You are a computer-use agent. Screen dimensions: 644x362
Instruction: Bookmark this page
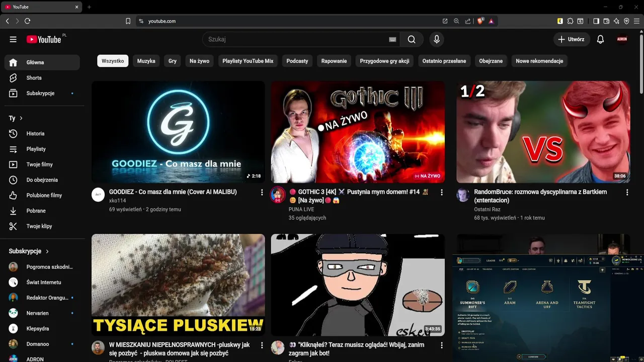coord(128,21)
